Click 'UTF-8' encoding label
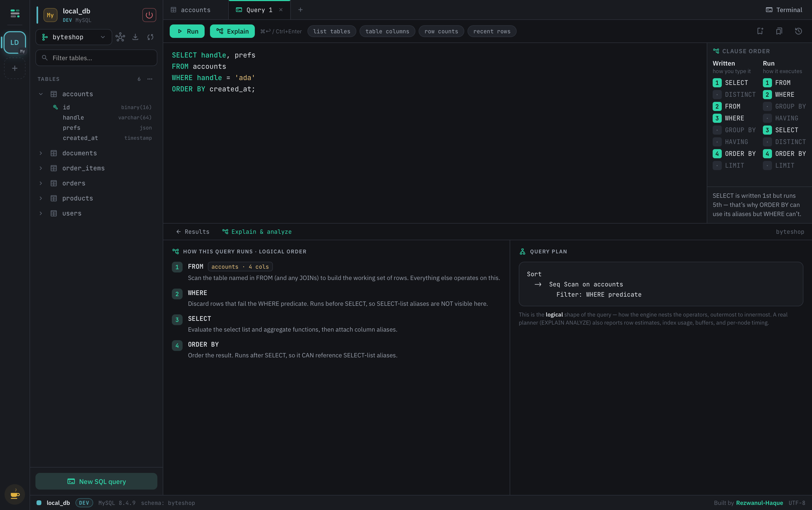Screen dimensions: 812x510 click(x=797, y=503)
